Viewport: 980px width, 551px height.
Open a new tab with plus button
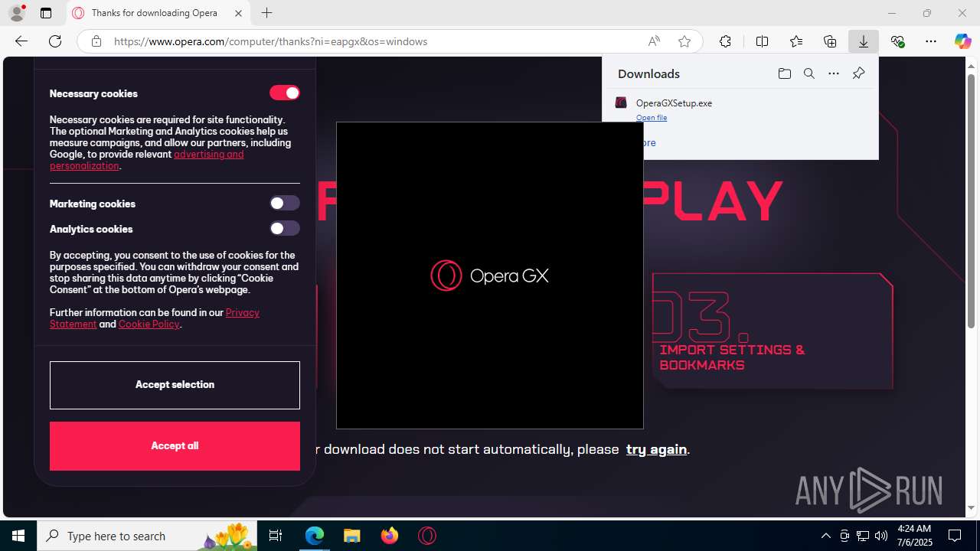(x=266, y=13)
